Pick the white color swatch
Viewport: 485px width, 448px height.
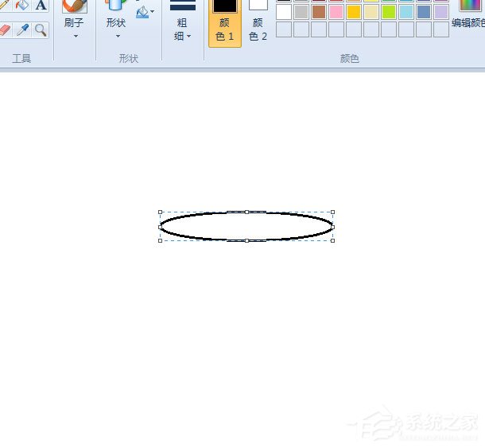(284, 12)
